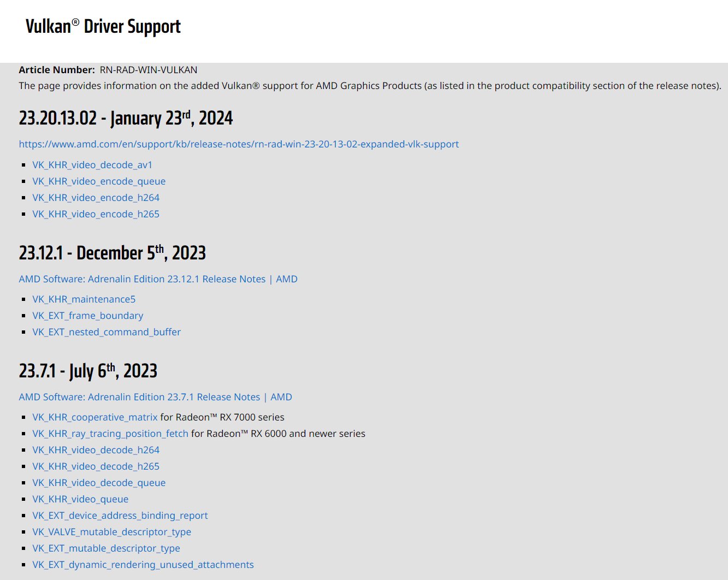Image resolution: width=728 pixels, height=580 pixels.
Task: Open VK_KHR_ray_tracing_position_fetch extension link
Action: [x=110, y=434]
